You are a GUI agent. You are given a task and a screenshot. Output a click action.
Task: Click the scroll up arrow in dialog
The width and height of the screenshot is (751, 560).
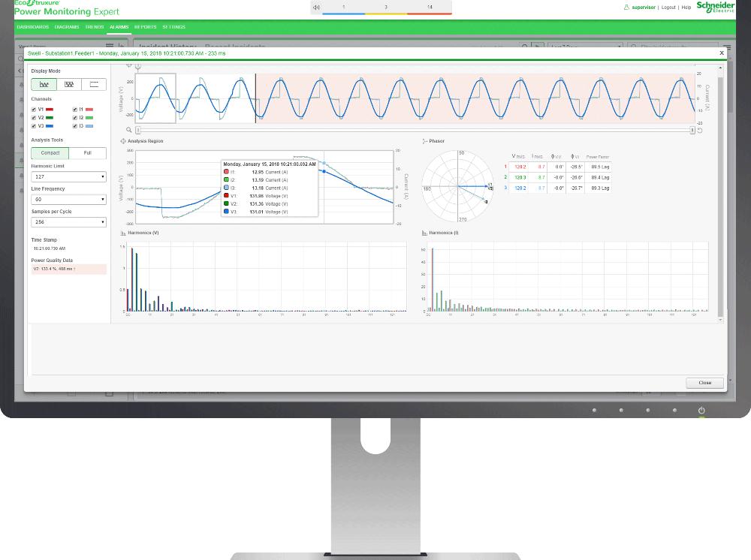(x=720, y=68)
